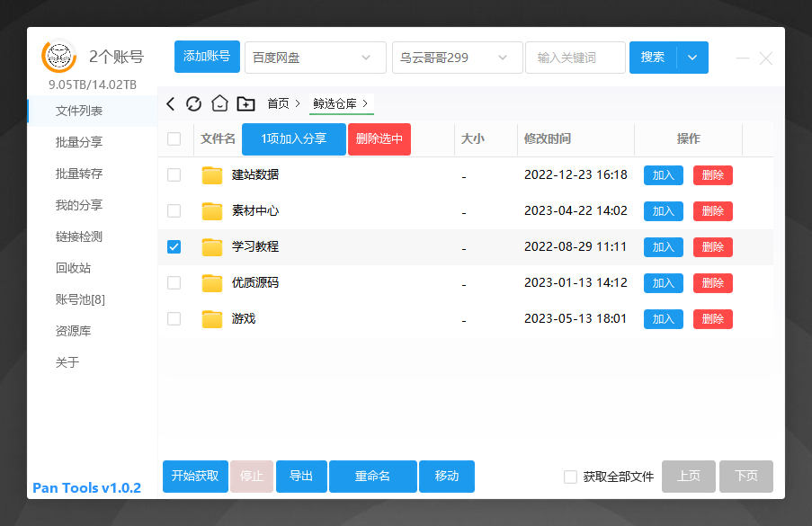Open the 建站数据 folder icon
The image size is (812, 526).
point(211,174)
